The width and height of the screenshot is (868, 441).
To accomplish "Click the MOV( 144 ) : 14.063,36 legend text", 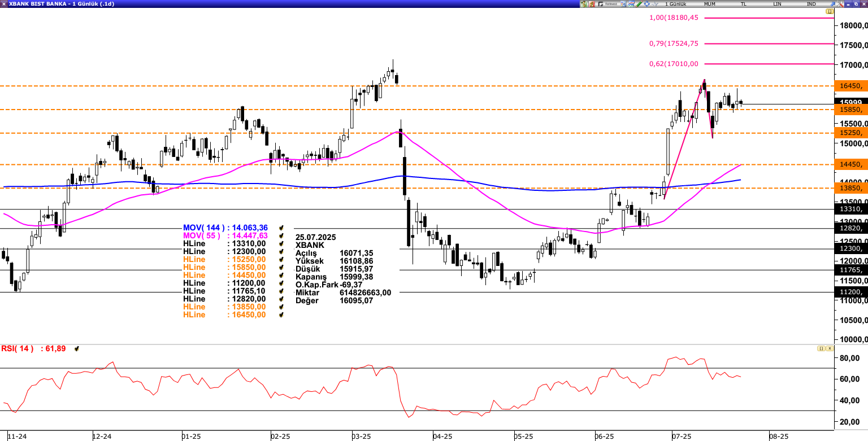I will [x=225, y=228].
